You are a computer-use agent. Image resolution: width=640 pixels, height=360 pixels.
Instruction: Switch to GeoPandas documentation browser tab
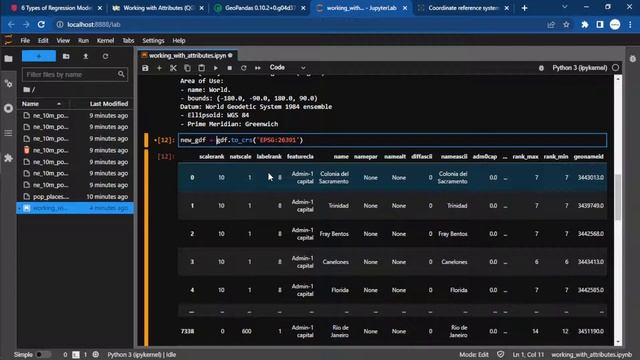[260, 8]
